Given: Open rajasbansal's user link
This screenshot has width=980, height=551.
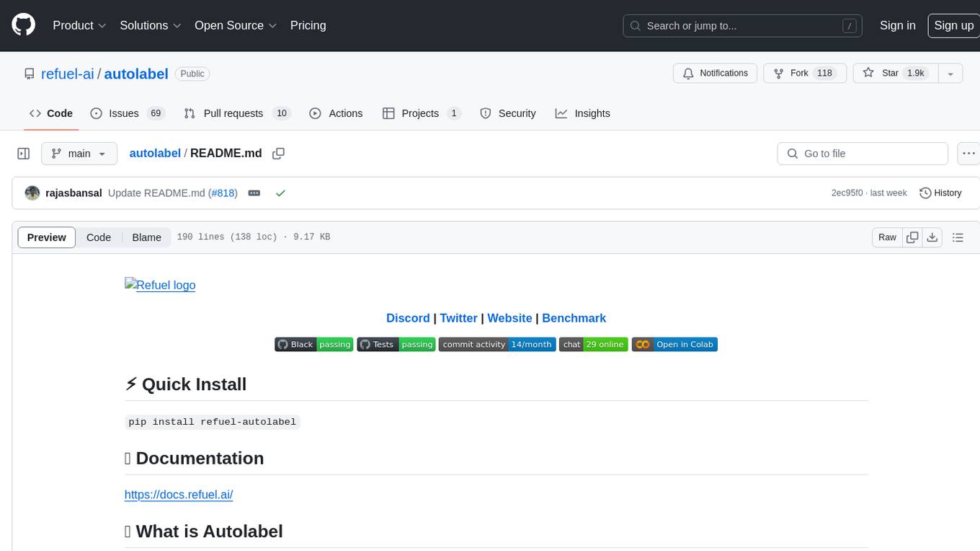Looking at the screenshot, I should (x=73, y=193).
